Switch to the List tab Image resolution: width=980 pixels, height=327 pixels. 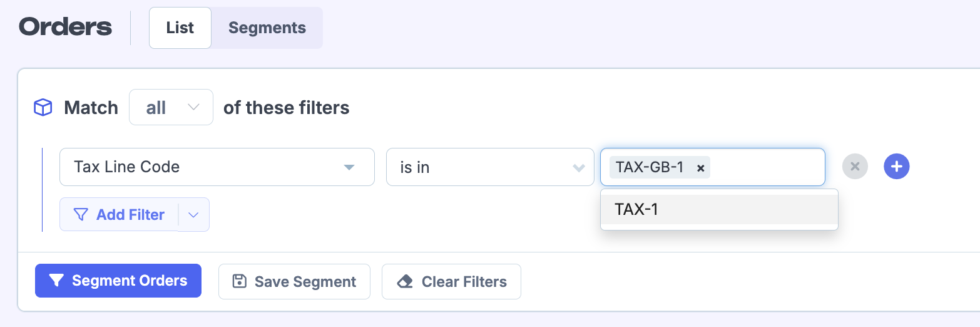[x=180, y=28]
